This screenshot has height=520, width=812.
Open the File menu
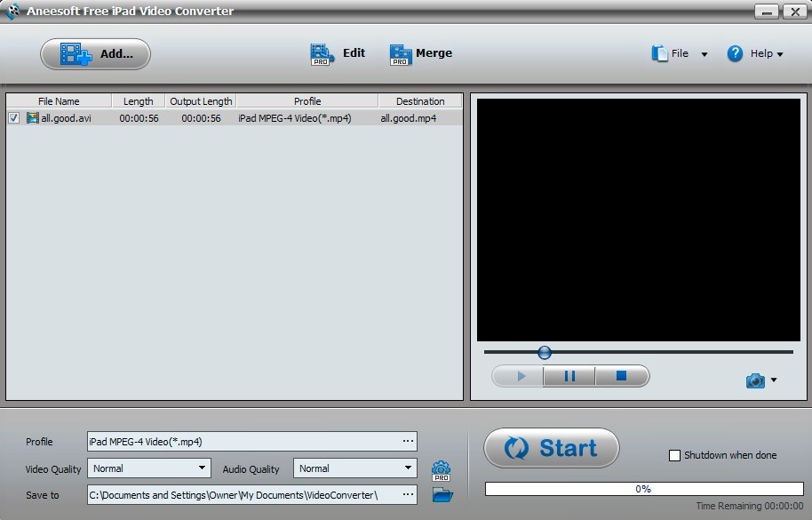click(x=681, y=53)
